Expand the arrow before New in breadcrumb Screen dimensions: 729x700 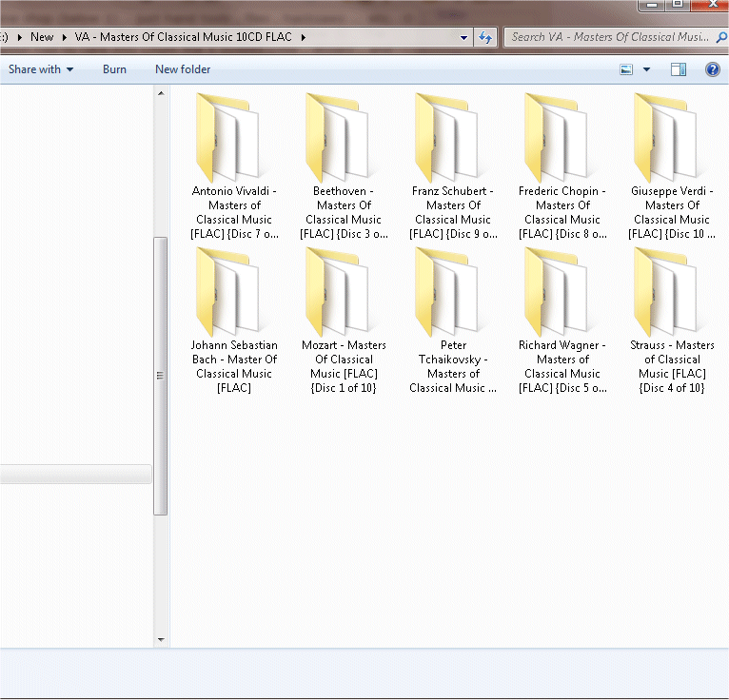(20, 37)
